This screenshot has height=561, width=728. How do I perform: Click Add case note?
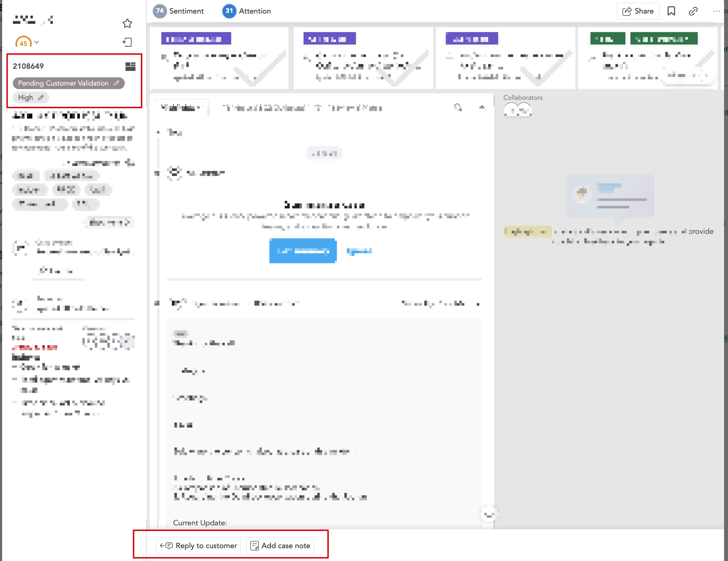pos(280,546)
